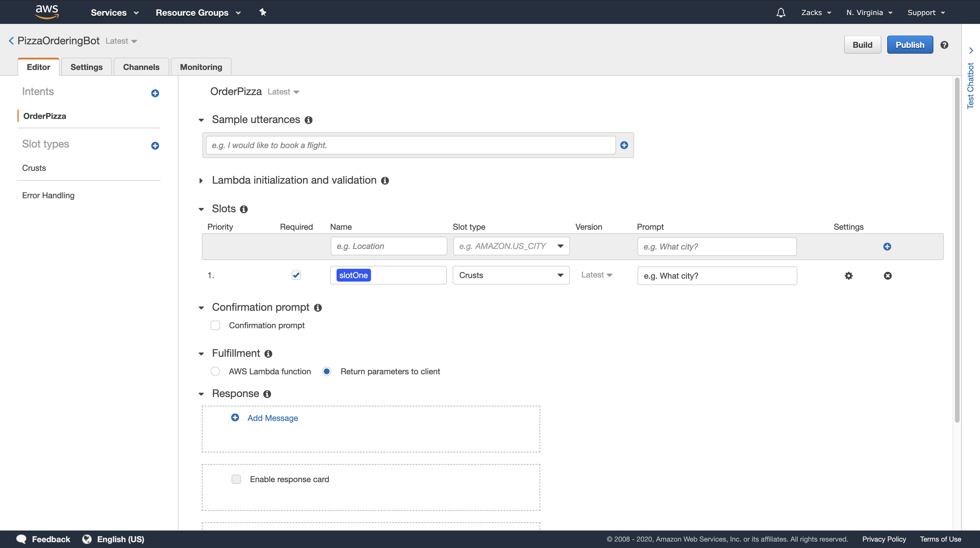Add sample utterance with plus icon

[624, 145]
